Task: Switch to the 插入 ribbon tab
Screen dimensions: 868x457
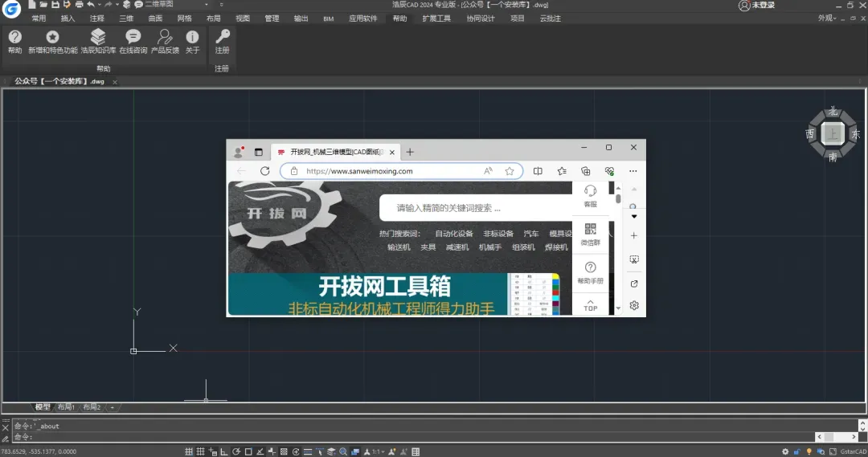Action: pos(68,18)
